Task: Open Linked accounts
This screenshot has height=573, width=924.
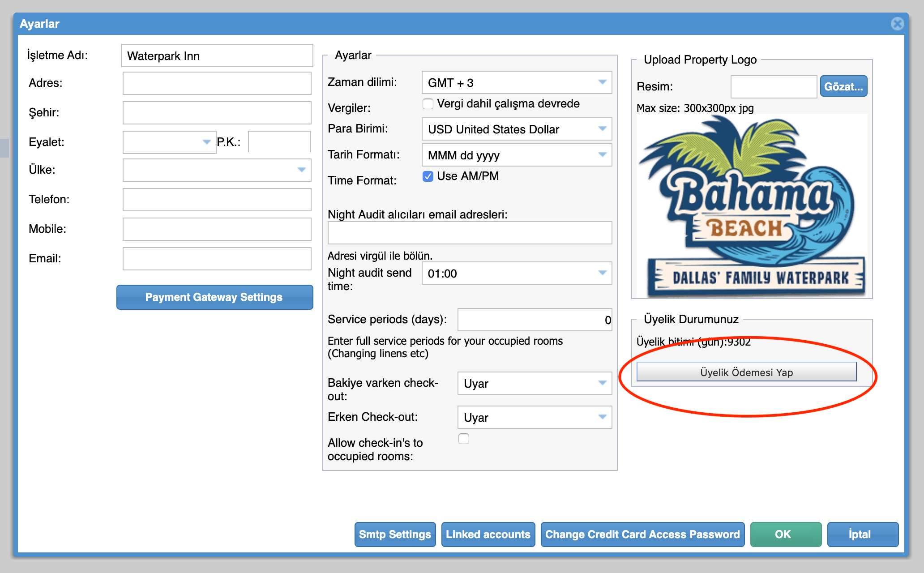Action: tap(488, 535)
